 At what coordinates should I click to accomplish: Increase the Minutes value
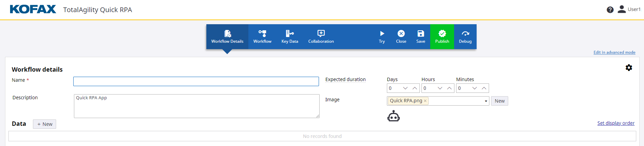click(484, 88)
